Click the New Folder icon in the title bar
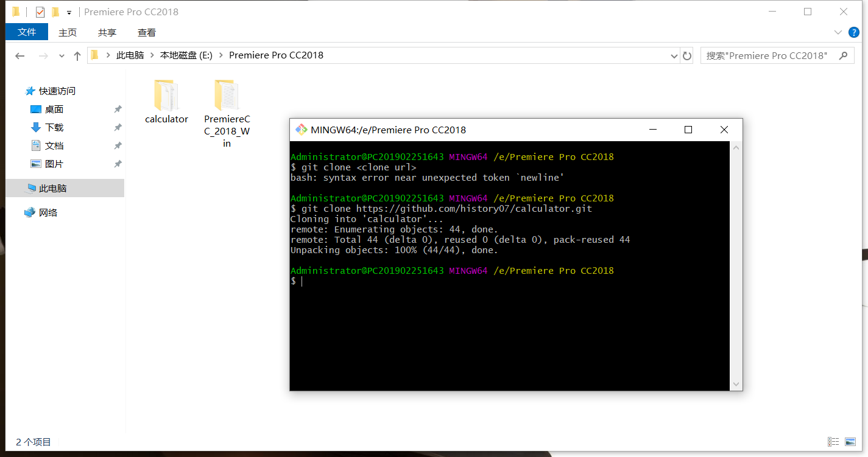The image size is (868, 457). pyautogui.click(x=55, y=12)
